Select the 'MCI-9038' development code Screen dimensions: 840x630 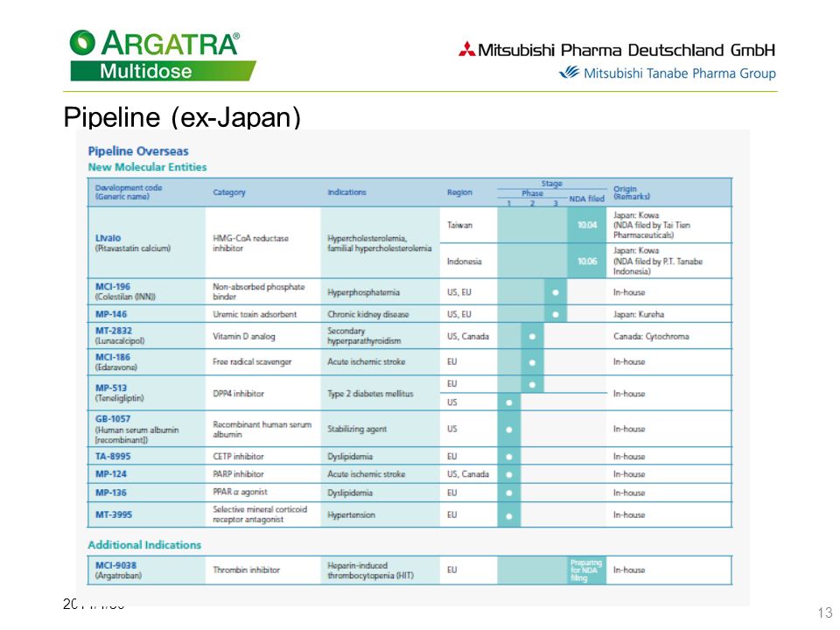115,565
